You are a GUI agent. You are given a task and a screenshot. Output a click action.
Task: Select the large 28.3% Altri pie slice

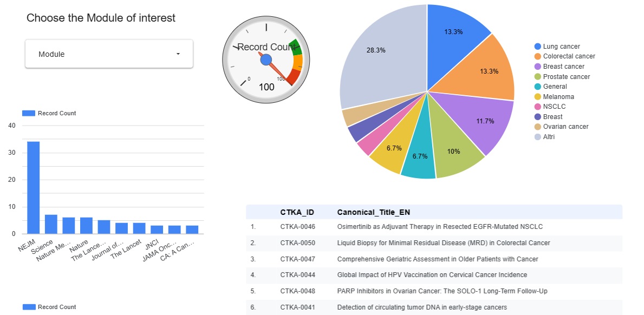point(379,54)
